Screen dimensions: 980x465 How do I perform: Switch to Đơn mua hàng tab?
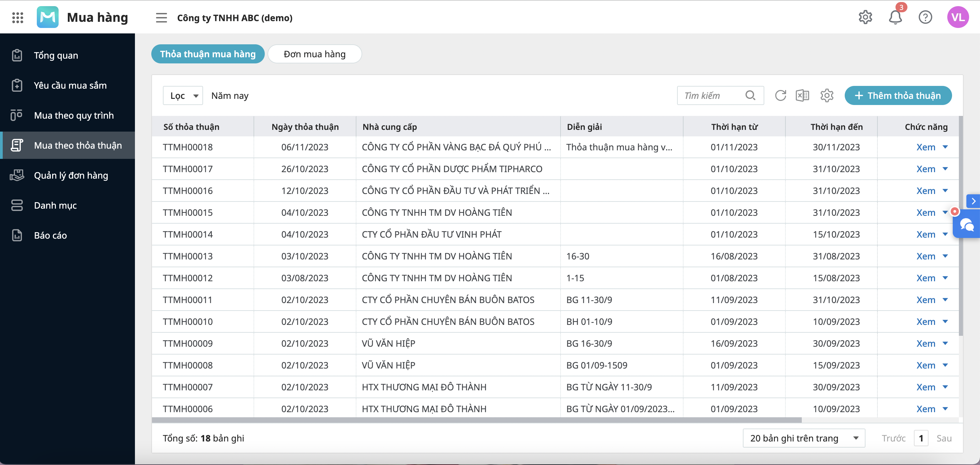tap(315, 54)
